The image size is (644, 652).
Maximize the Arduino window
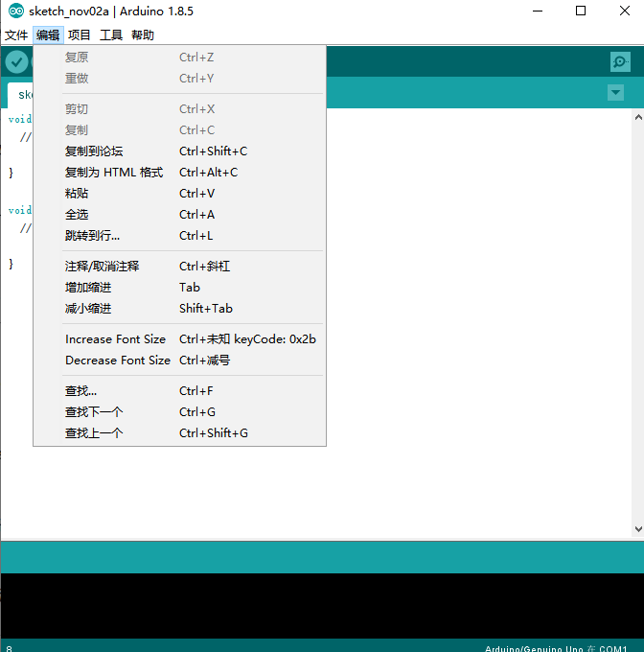(x=581, y=12)
